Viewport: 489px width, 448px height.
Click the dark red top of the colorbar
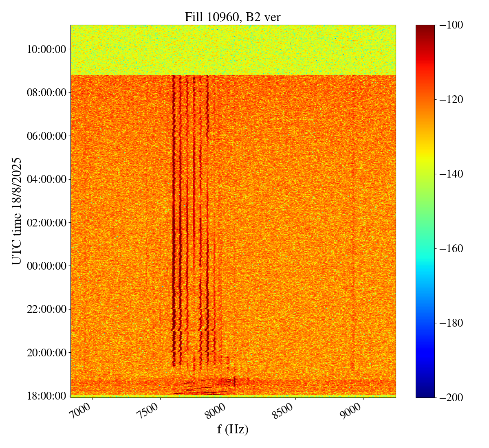pyautogui.click(x=425, y=29)
